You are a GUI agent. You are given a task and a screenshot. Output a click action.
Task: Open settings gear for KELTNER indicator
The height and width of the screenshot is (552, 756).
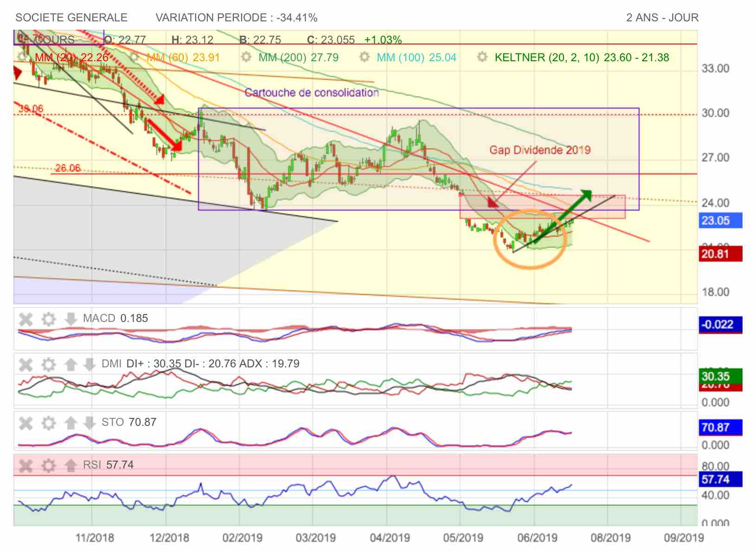pos(482,57)
